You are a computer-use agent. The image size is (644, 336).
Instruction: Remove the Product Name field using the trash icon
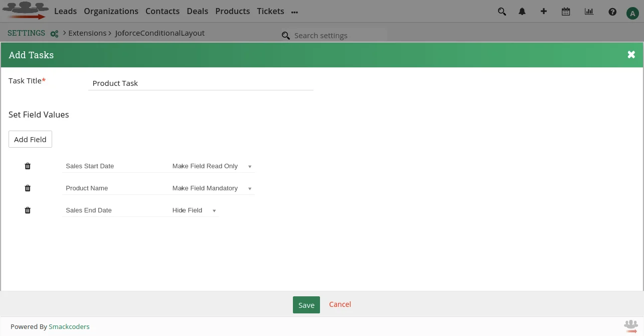pyautogui.click(x=28, y=188)
